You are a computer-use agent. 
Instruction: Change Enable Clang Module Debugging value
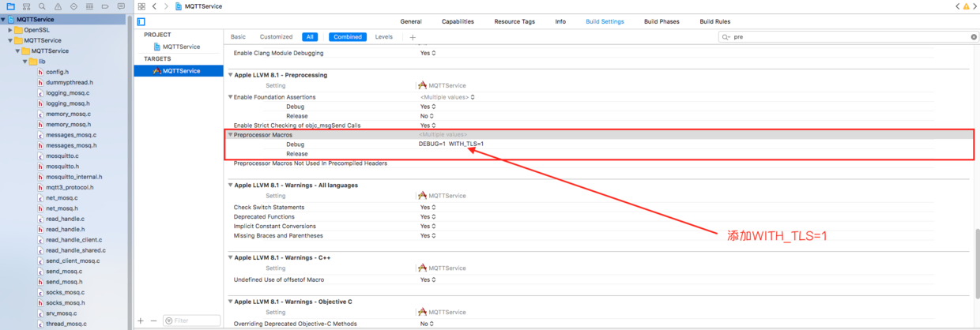tap(428, 53)
